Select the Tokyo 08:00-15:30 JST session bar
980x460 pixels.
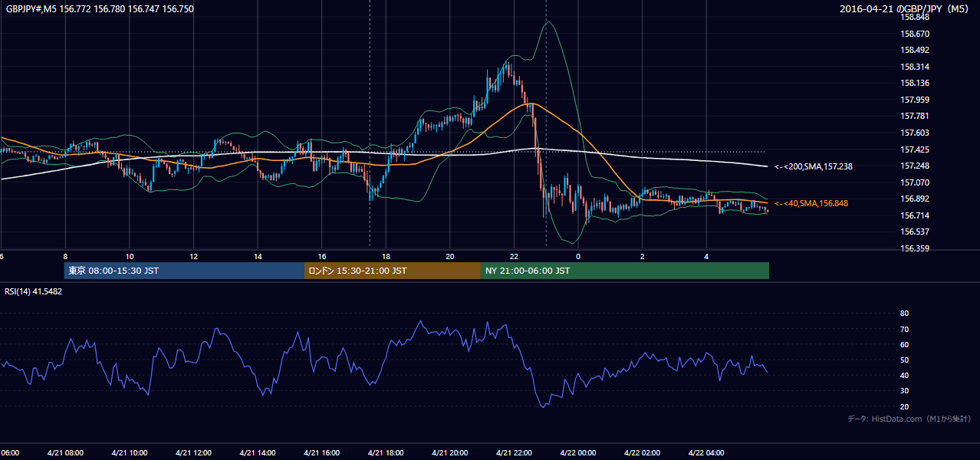tap(184, 271)
